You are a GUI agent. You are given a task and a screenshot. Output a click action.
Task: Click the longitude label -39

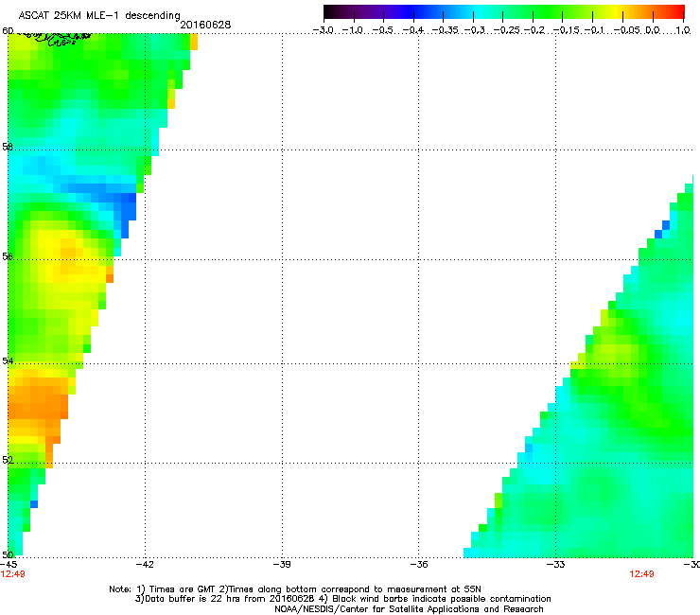tap(282, 565)
